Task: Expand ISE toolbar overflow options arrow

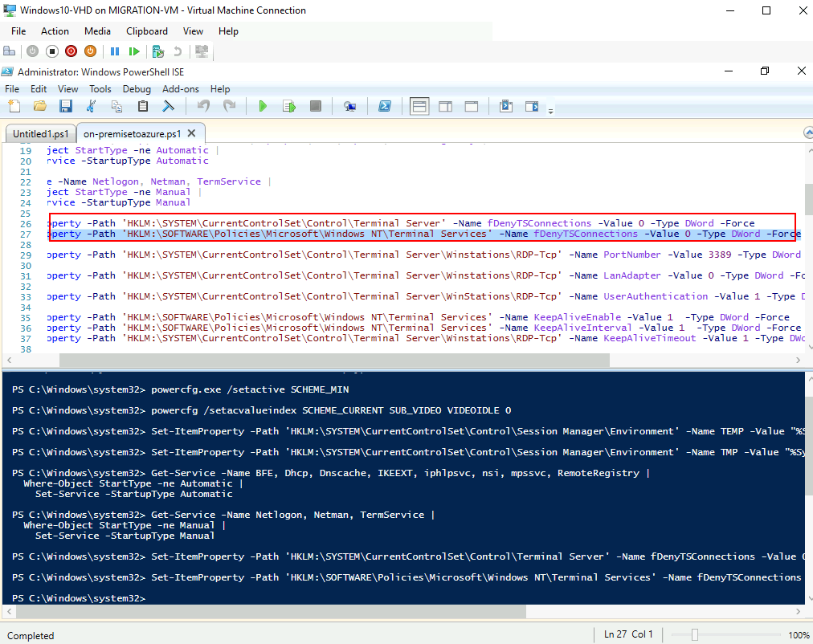Action: click(x=550, y=110)
